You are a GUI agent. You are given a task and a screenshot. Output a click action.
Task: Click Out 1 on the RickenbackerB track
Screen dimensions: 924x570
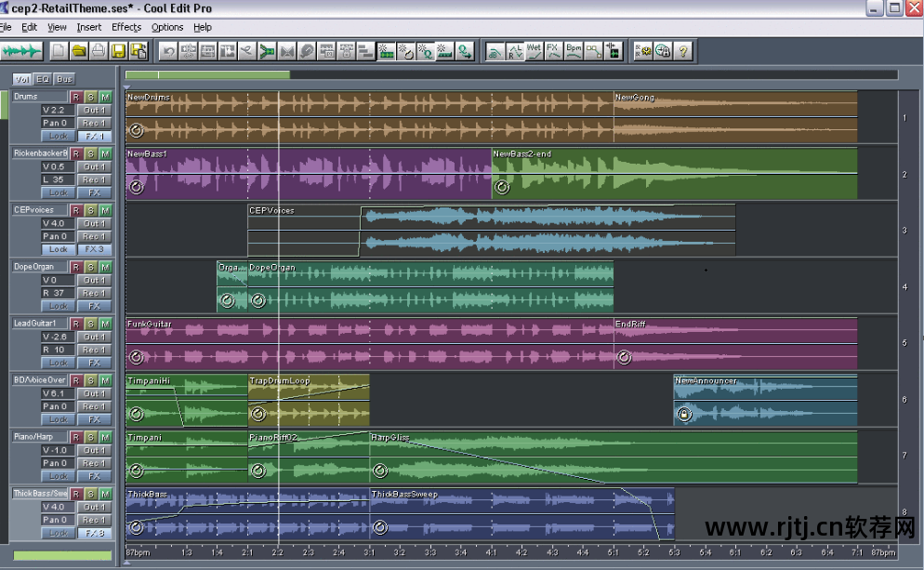pyautogui.click(x=94, y=166)
